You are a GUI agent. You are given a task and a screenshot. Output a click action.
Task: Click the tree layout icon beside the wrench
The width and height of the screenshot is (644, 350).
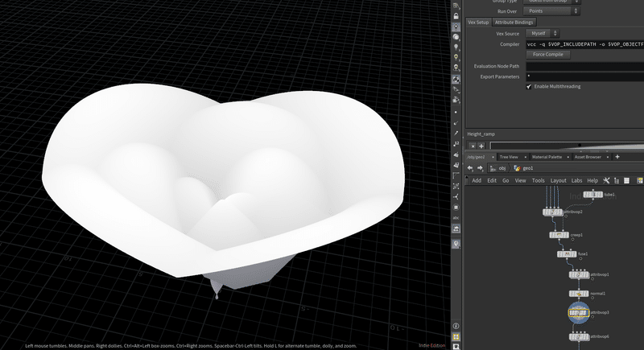click(x=617, y=180)
